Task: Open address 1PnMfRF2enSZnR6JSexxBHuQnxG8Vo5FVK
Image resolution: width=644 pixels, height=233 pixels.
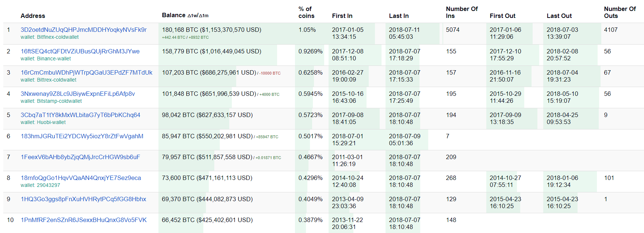Action: click(84, 220)
